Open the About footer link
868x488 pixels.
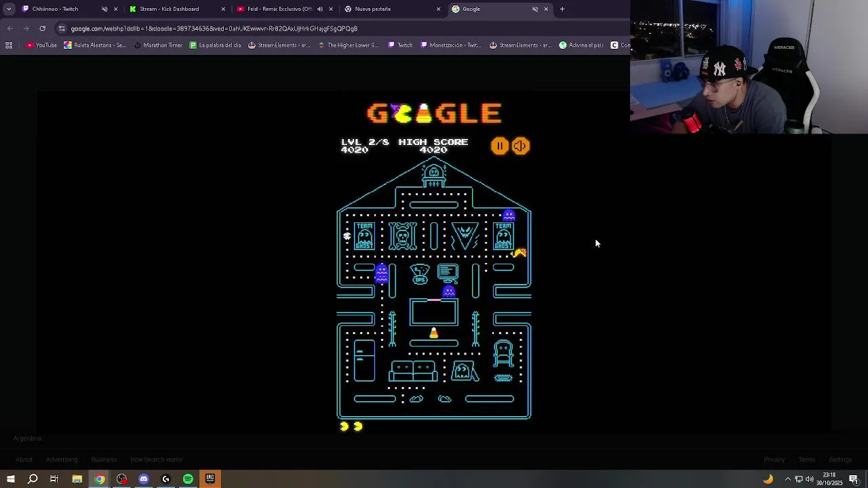click(x=24, y=460)
